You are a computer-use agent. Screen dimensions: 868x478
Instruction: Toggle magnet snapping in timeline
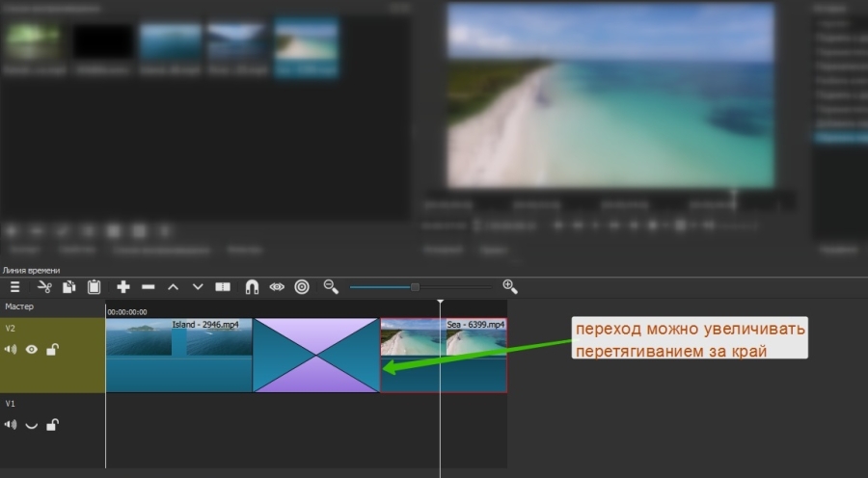click(x=252, y=287)
